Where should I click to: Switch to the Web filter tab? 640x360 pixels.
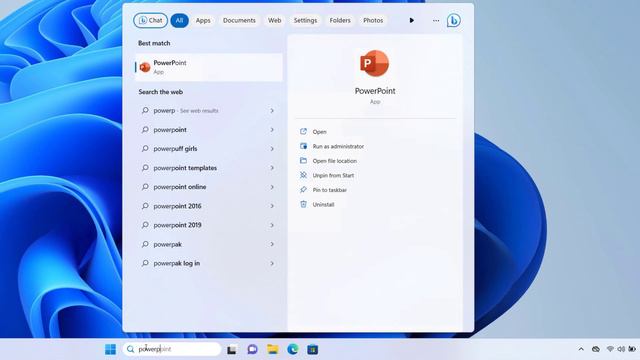tap(274, 20)
